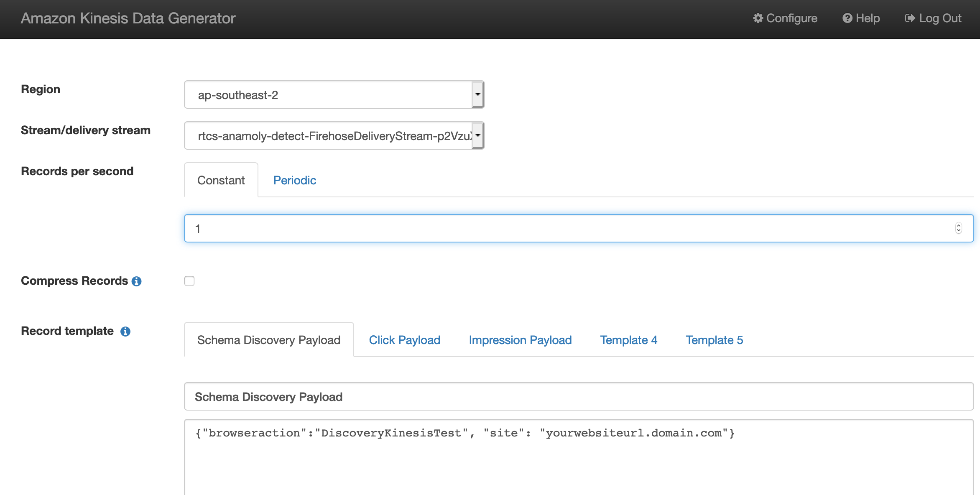980x495 pixels.
Task: Click the template name text field
Action: 579,397
